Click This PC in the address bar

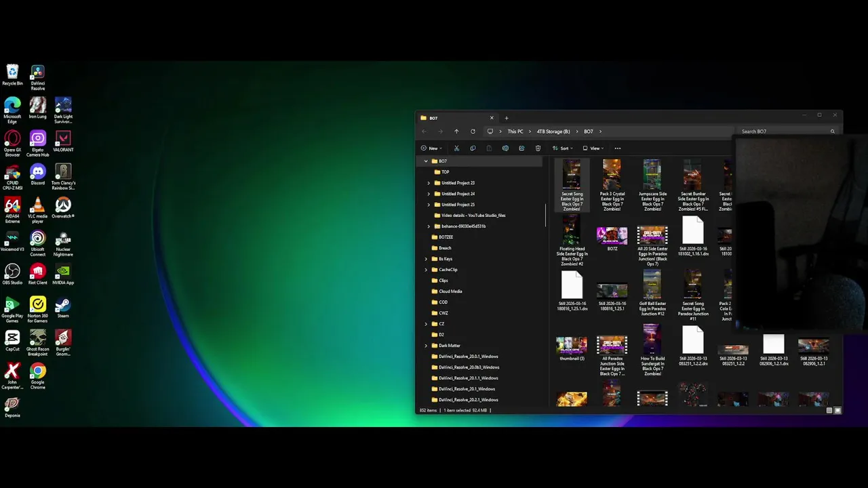[x=515, y=131]
